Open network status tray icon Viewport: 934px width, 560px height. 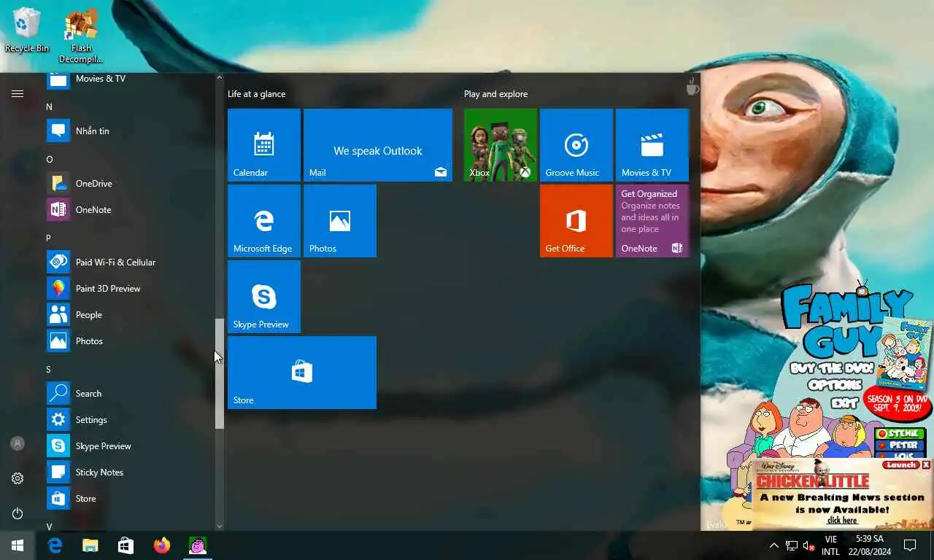(792, 545)
